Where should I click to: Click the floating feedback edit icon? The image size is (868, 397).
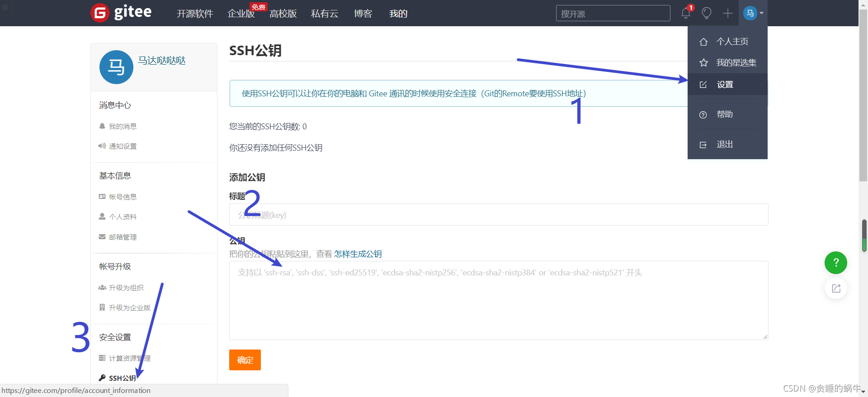coord(836,288)
